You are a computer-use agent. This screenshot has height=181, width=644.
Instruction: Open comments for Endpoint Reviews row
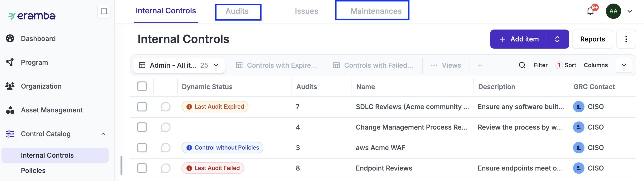(x=166, y=168)
